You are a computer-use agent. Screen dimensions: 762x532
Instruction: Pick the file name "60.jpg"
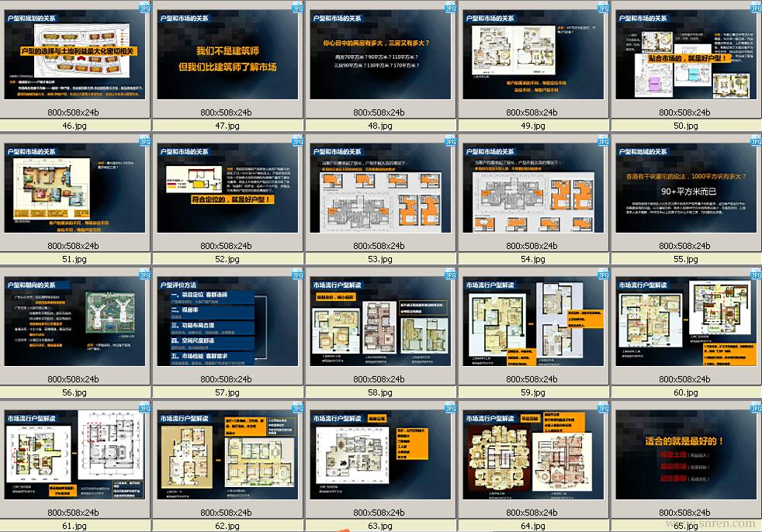point(686,392)
